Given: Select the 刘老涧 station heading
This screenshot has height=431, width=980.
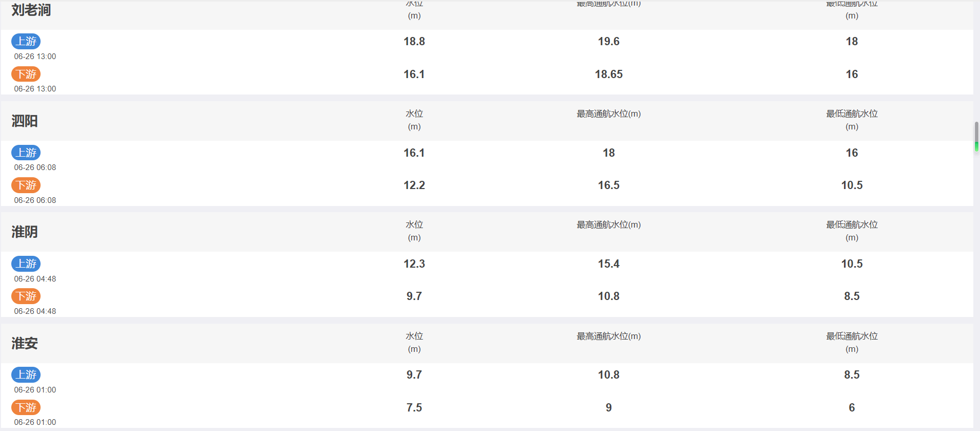Looking at the screenshot, I should point(31,10).
